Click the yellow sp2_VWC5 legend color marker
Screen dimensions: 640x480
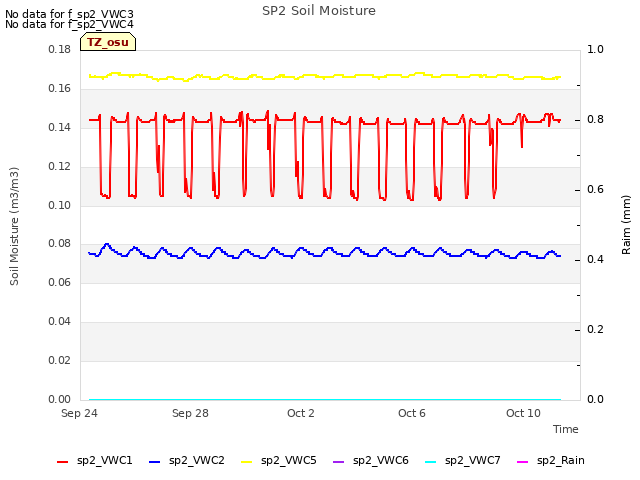pos(247,462)
